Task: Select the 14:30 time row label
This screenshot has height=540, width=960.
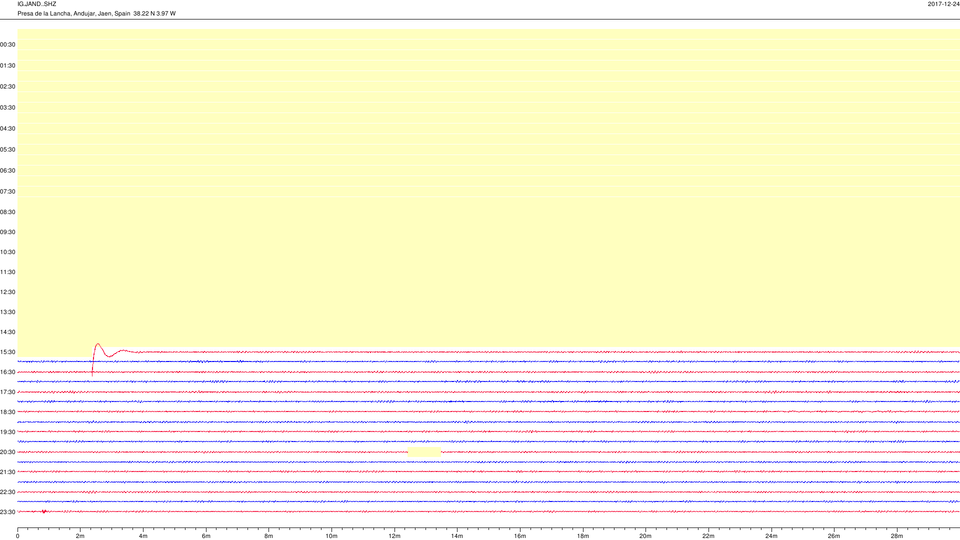Action: pos(8,332)
